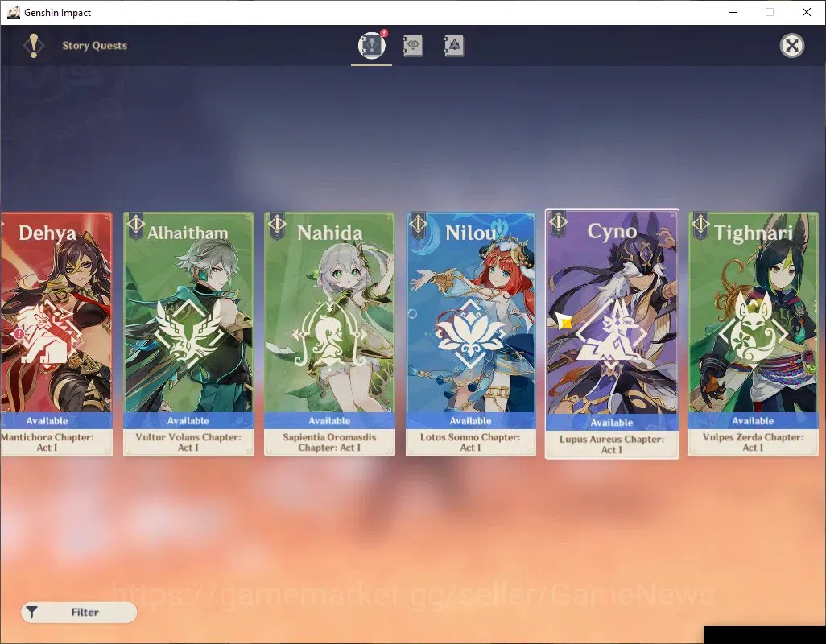This screenshot has width=826, height=644.
Task: Click Available label under Dehya
Action: 47,421
